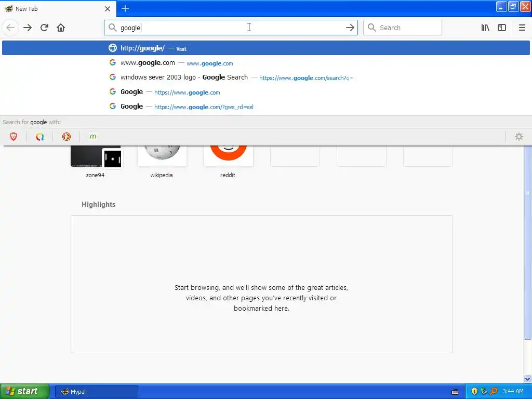
Task: Open the Windows start menu
Action: [24, 391]
